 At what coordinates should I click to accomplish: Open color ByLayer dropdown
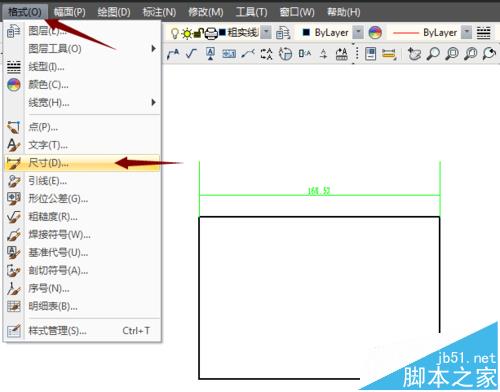[x=358, y=32]
